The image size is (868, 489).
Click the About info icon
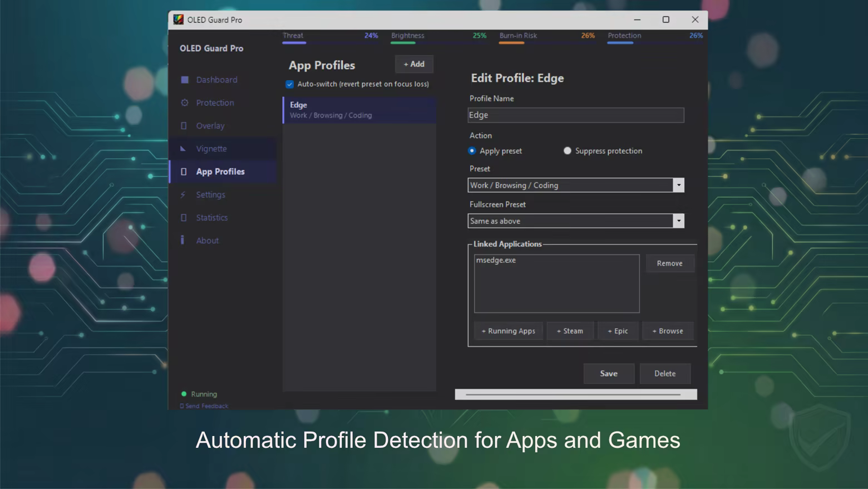click(x=183, y=240)
